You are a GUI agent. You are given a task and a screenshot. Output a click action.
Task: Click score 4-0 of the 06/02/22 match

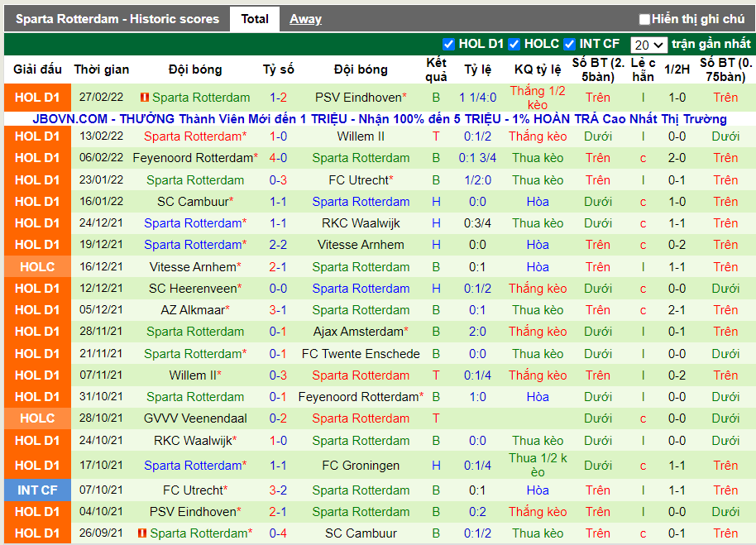point(278,158)
